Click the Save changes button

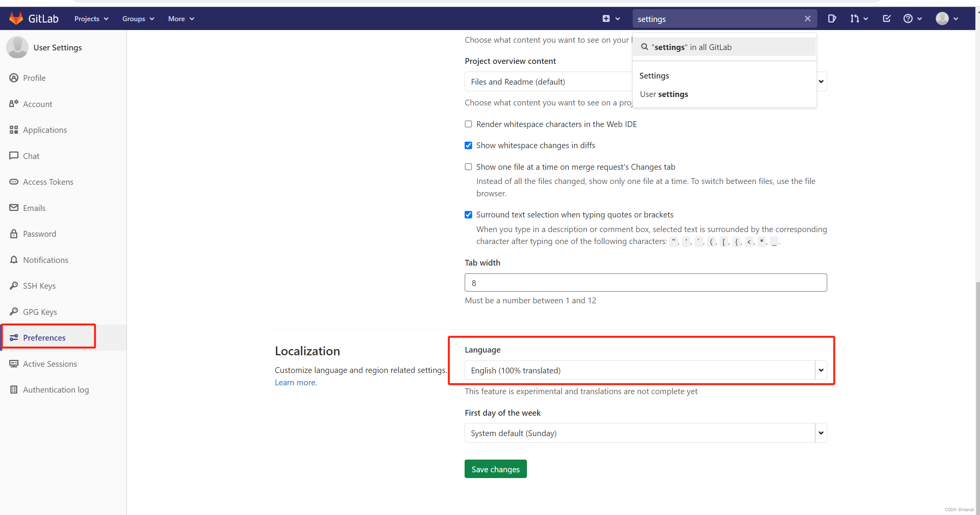click(495, 469)
